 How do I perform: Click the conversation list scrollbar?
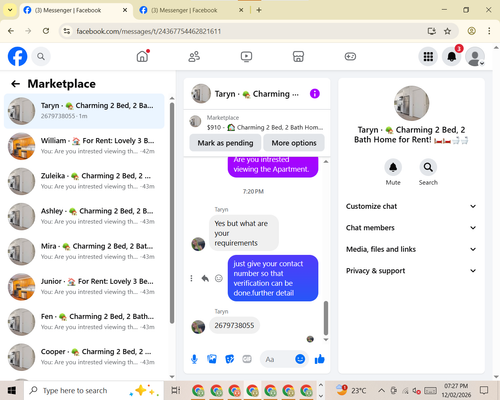click(x=172, y=213)
